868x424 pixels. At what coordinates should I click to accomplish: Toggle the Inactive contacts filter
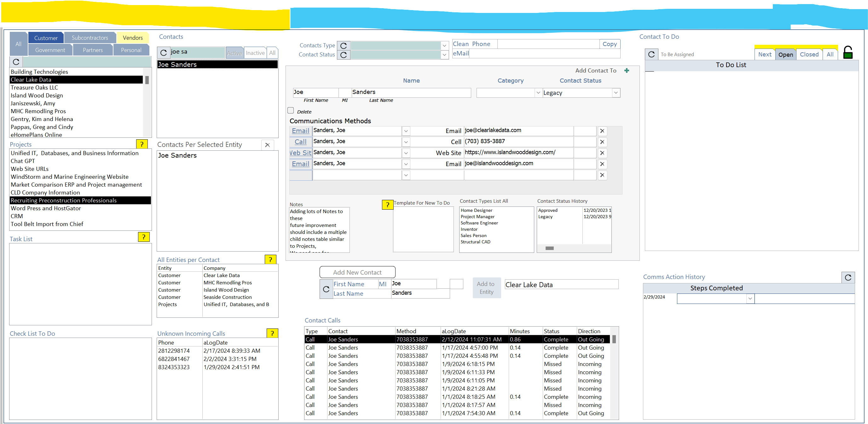pyautogui.click(x=255, y=53)
